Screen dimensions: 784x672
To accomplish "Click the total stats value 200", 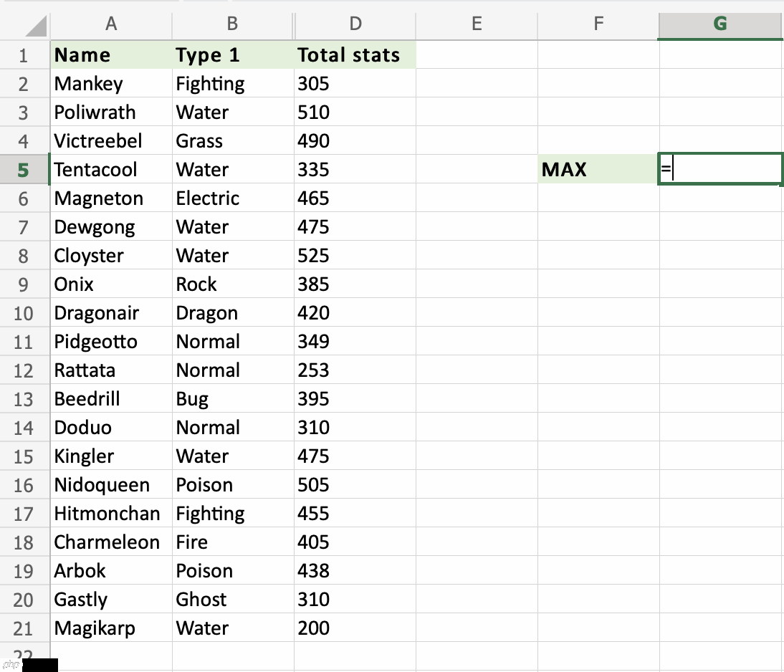I will [355, 628].
